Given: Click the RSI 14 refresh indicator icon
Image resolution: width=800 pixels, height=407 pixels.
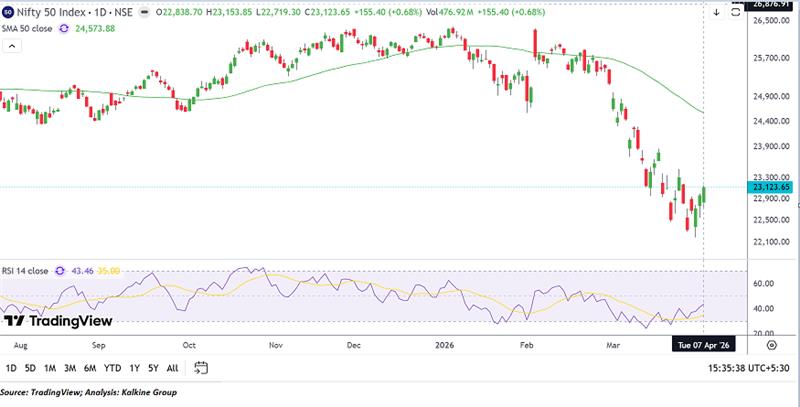Looking at the screenshot, I should pos(60,270).
